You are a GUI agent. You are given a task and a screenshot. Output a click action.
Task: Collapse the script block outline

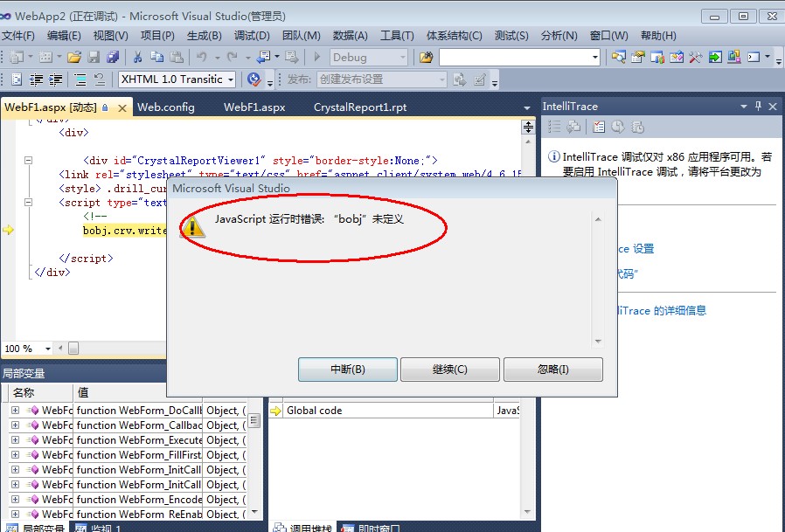click(29, 203)
